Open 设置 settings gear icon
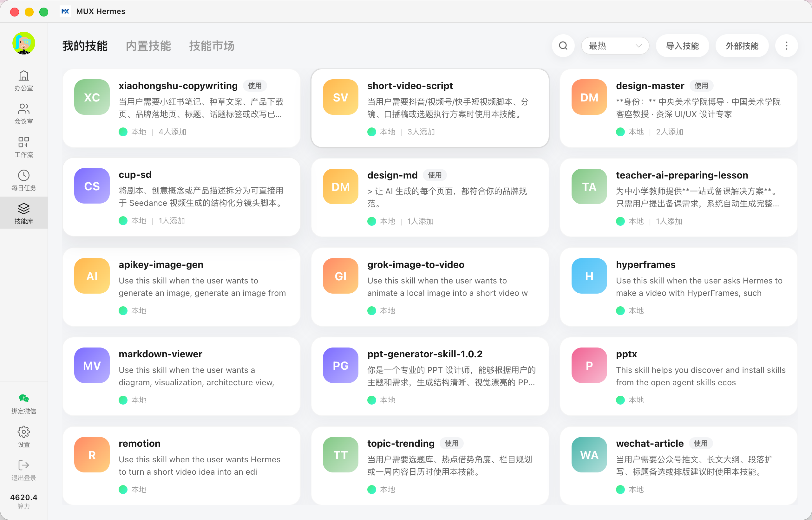812x520 pixels. (24, 432)
